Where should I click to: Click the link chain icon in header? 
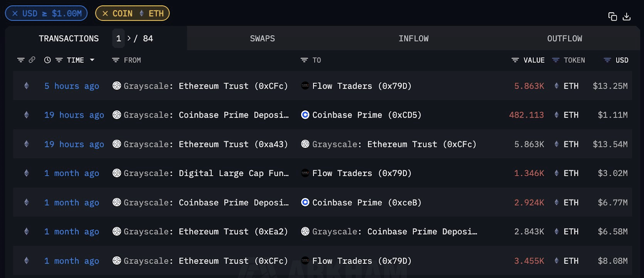(x=32, y=60)
